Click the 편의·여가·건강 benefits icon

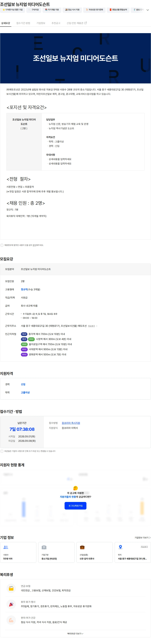(x=11, y=620)
